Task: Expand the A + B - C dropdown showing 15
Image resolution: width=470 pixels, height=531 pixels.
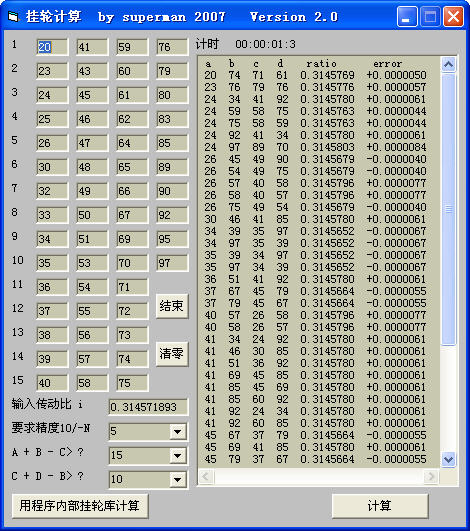Action: [177, 455]
